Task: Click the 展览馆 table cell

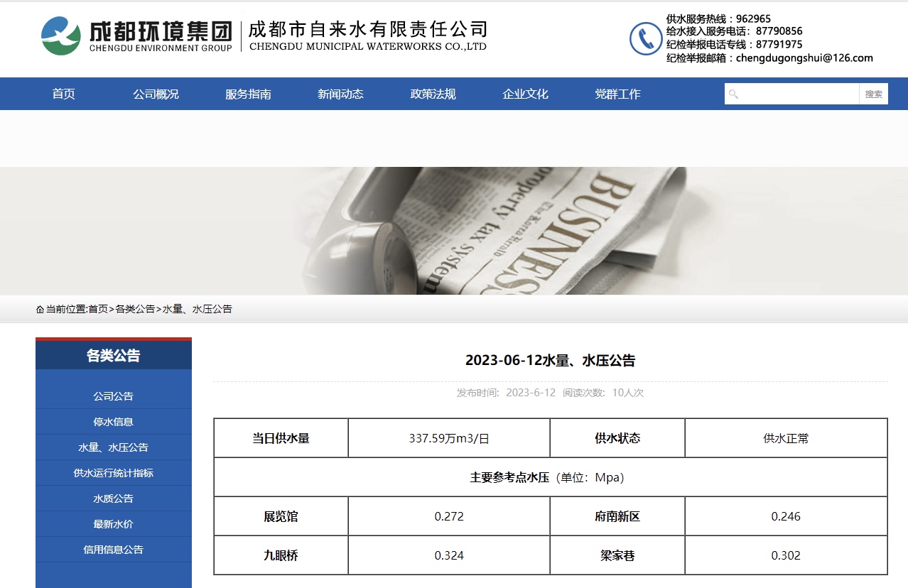Action: (281, 516)
